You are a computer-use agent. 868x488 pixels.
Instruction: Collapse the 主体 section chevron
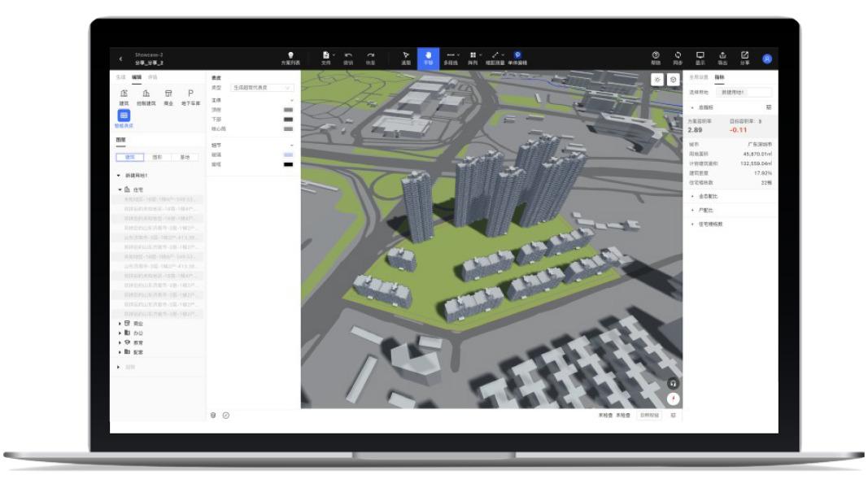(x=292, y=100)
